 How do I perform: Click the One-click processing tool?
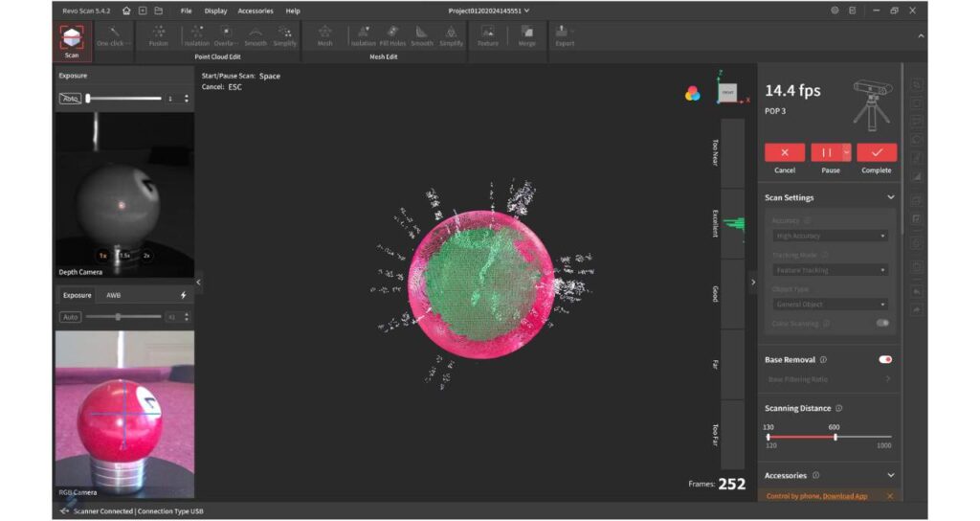tap(113, 36)
